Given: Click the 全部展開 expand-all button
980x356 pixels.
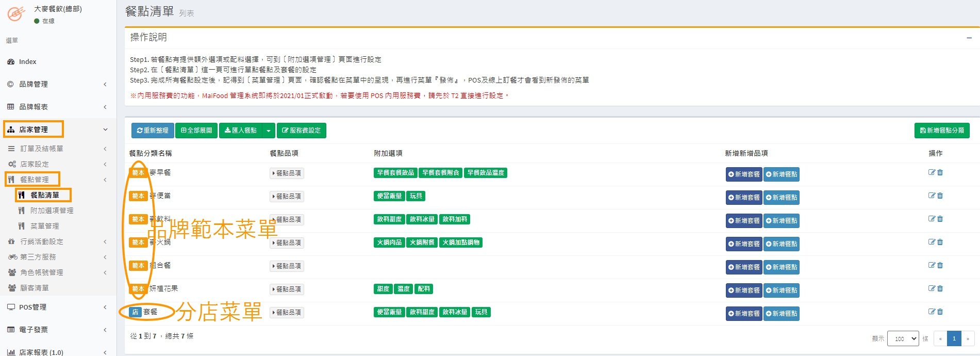Looking at the screenshot, I should (196, 131).
